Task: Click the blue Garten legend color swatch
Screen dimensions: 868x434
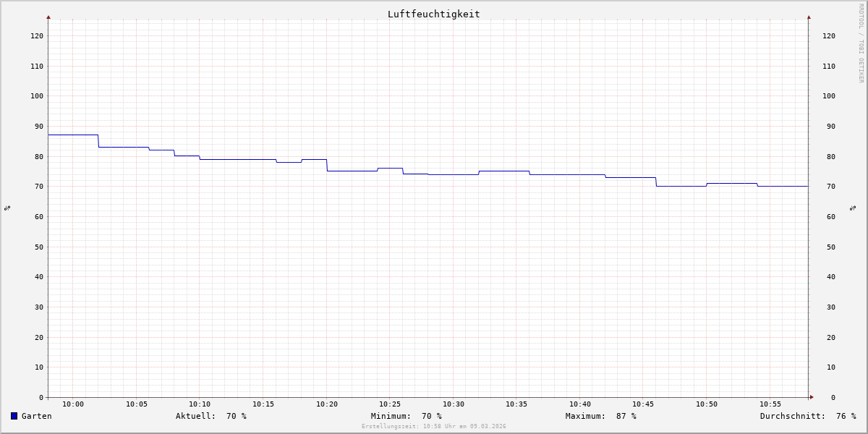Action: [14, 416]
